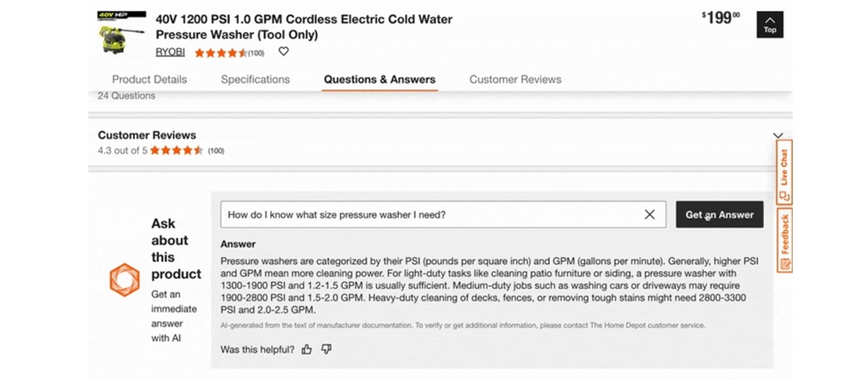Open the RYOBI brand link
This screenshot has width=868, height=380.
pyautogui.click(x=170, y=52)
